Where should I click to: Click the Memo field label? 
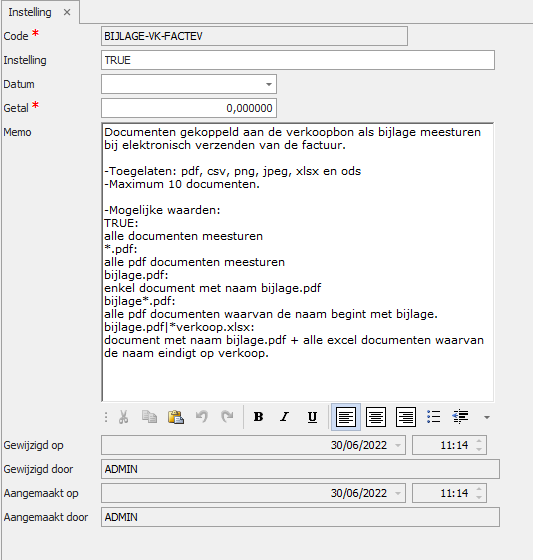point(18,132)
